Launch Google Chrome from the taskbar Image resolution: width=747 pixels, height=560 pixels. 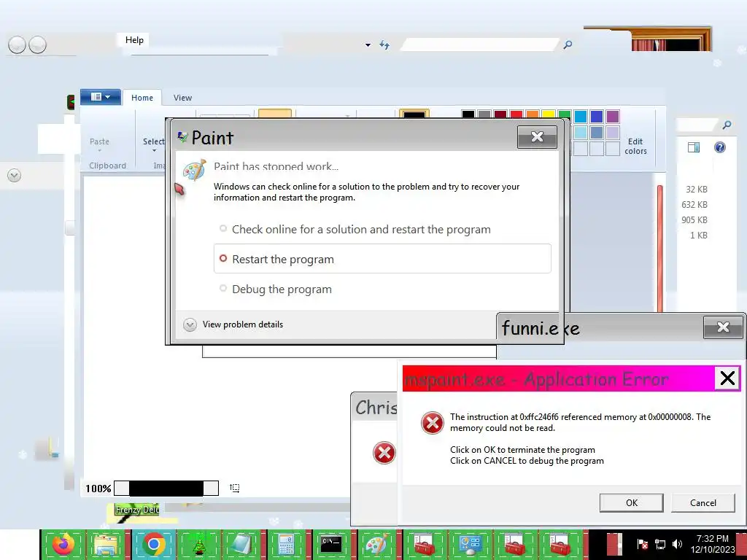pos(153,544)
